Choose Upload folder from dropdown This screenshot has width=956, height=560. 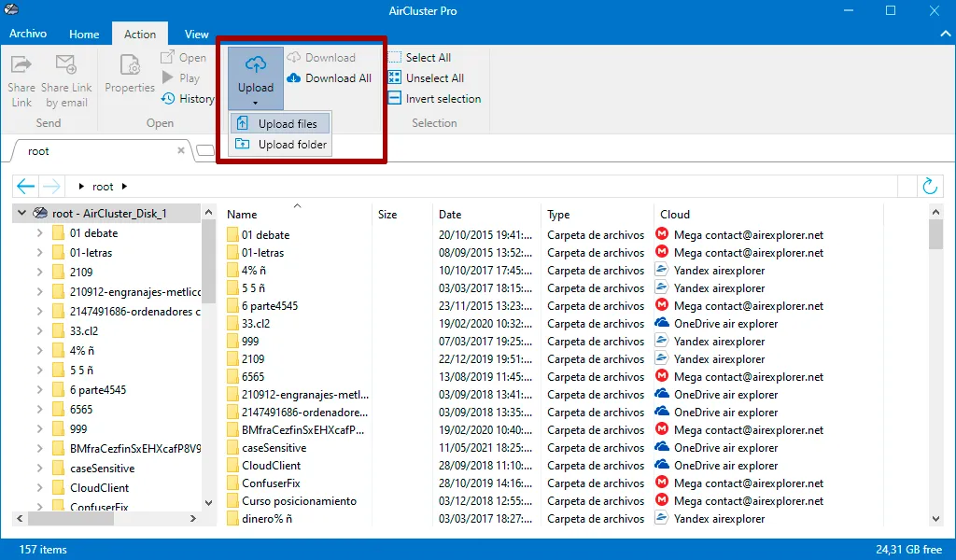[x=280, y=145]
